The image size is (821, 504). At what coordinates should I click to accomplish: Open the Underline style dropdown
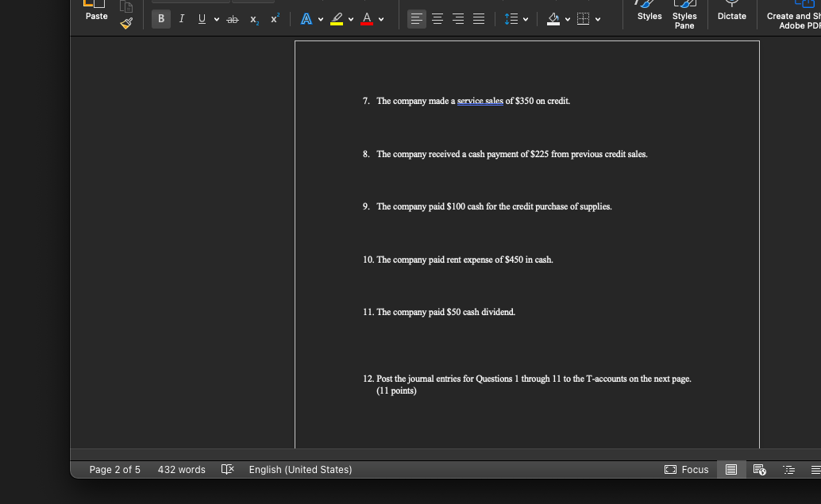point(216,19)
